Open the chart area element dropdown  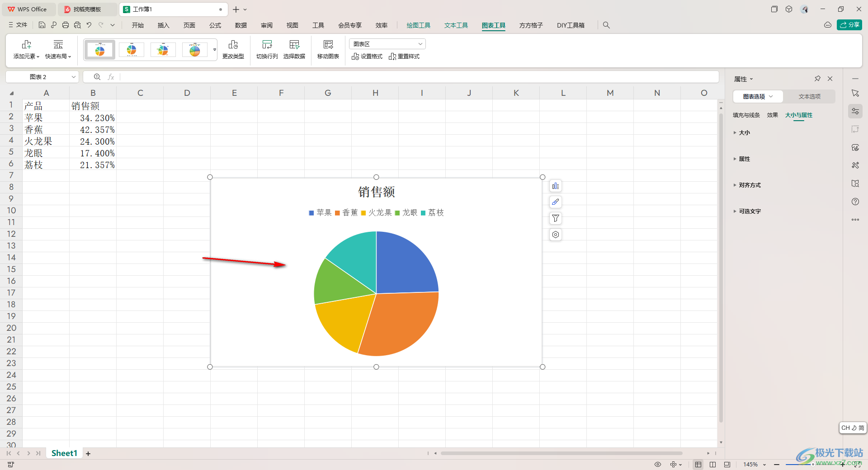click(387, 44)
